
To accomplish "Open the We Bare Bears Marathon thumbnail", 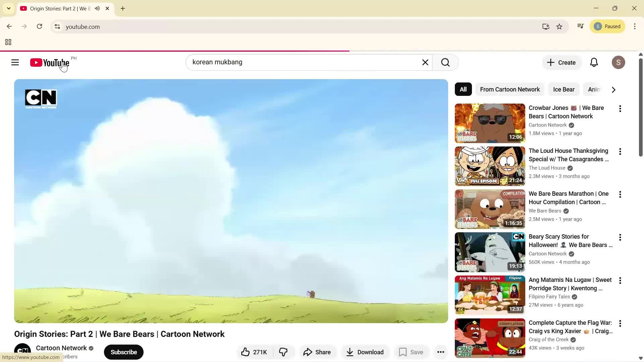I will coord(489,209).
